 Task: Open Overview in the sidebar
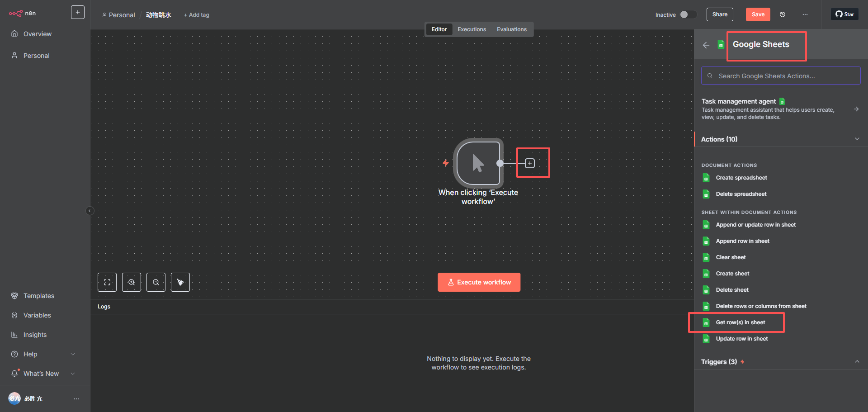coord(38,34)
